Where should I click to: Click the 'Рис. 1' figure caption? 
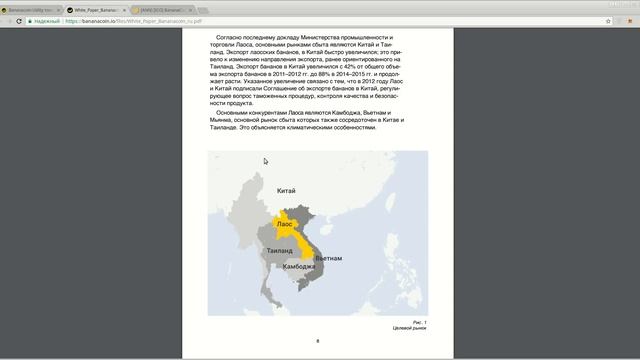pos(420,322)
